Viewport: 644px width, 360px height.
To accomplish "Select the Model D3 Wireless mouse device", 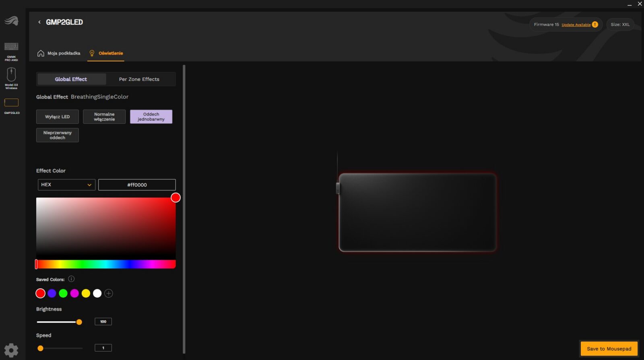I will tap(11, 75).
